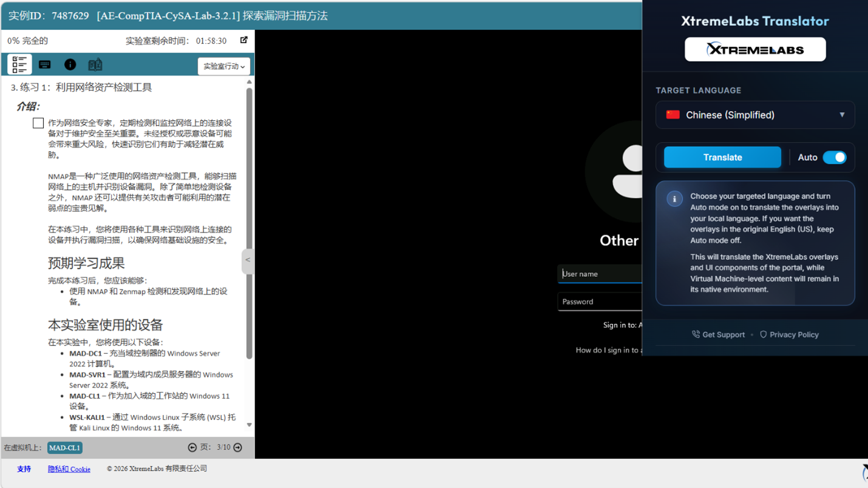The width and height of the screenshot is (868, 488).
Task: Go to previous page with left arrow
Action: pyautogui.click(x=192, y=447)
